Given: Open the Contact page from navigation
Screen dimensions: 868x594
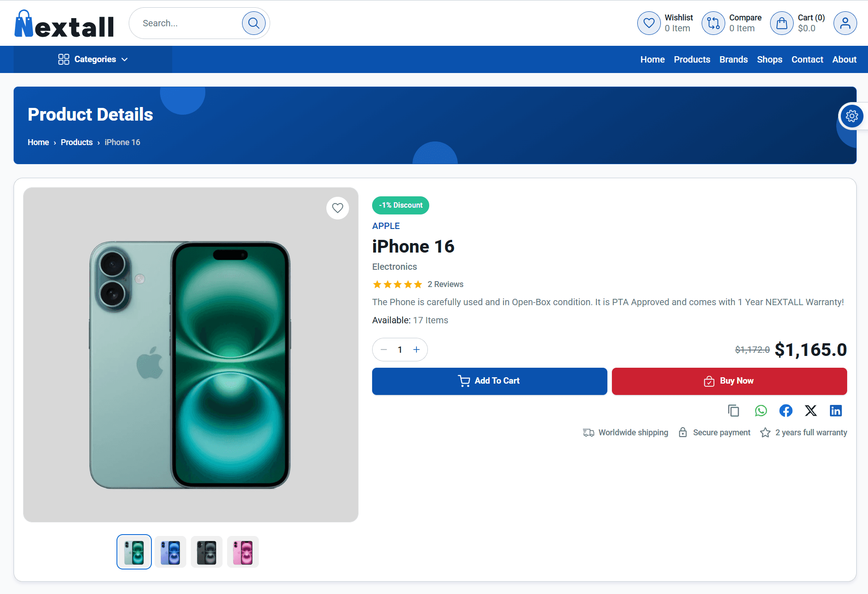Looking at the screenshot, I should tap(807, 59).
